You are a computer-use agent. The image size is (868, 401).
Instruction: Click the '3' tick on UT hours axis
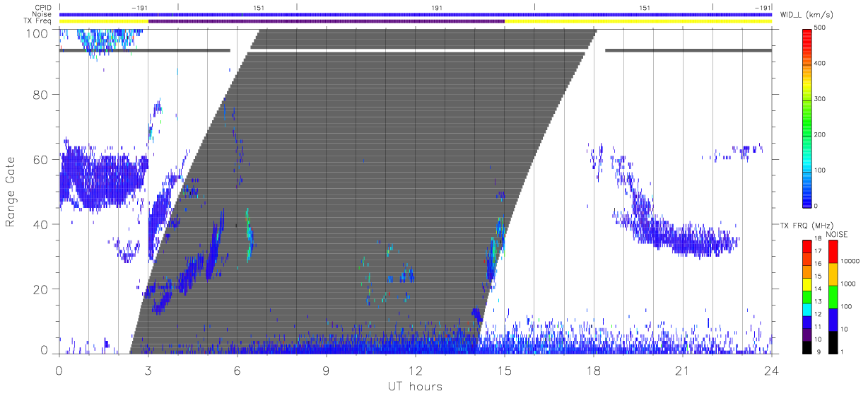pyautogui.click(x=148, y=369)
